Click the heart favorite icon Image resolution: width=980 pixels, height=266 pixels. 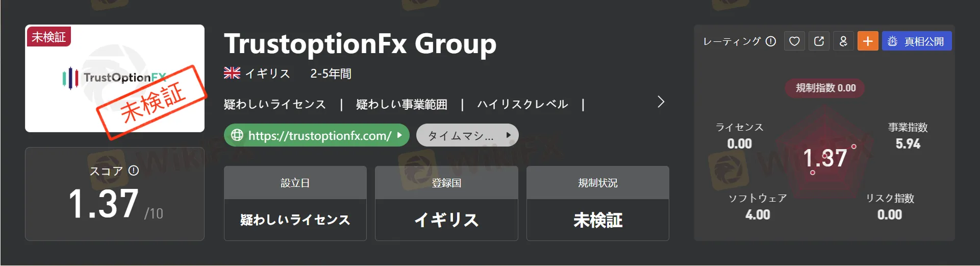tap(794, 41)
